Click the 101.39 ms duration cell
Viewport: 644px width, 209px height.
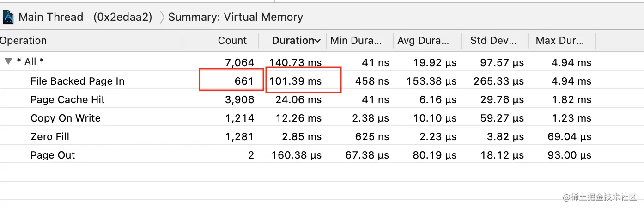click(x=296, y=81)
